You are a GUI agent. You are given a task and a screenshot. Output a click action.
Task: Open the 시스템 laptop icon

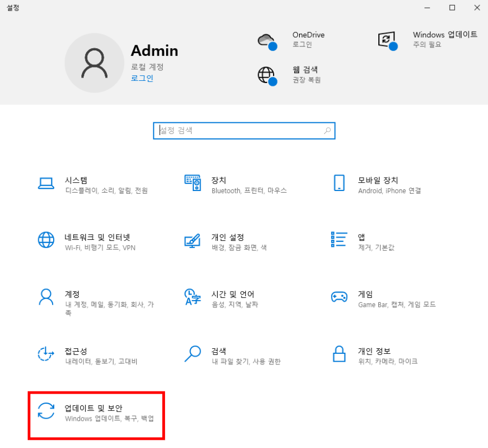46,183
